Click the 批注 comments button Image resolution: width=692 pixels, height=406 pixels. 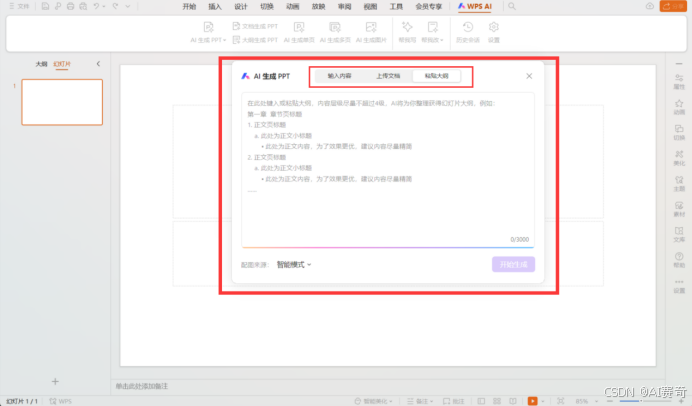pos(453,401)
